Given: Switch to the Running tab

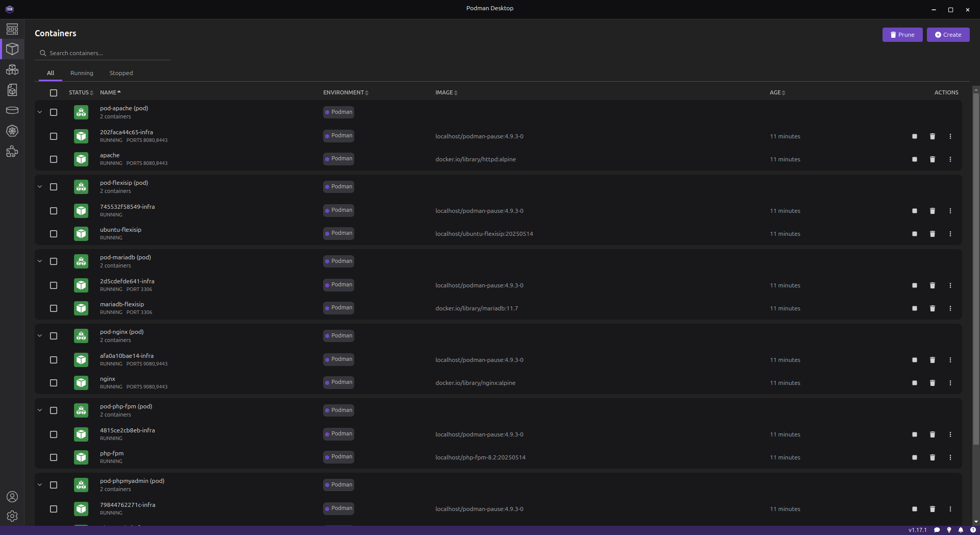Looking at the screenshot, I should pos(82,73).
